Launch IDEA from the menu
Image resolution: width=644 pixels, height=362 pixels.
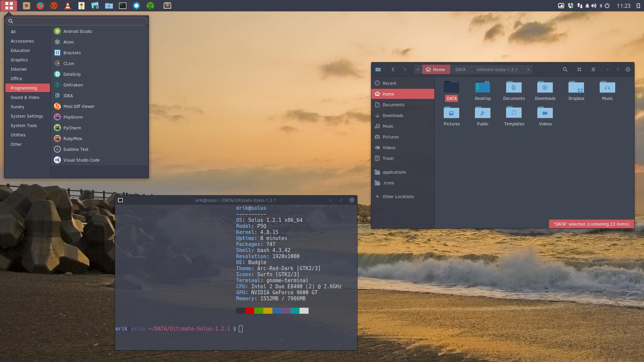click(x=100, y=96)
